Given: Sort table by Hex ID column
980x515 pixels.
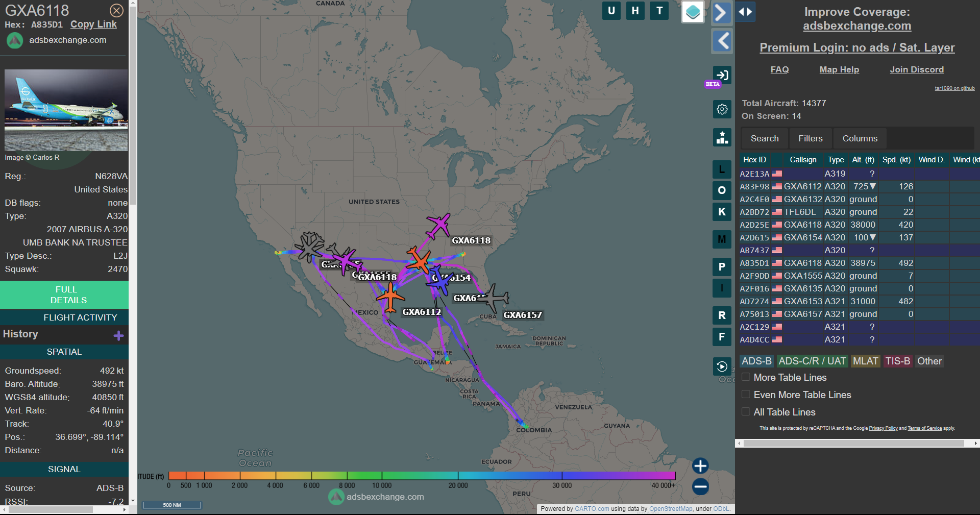Looking at the screenshot, I should pyautogui.click(x=754, y=160).
